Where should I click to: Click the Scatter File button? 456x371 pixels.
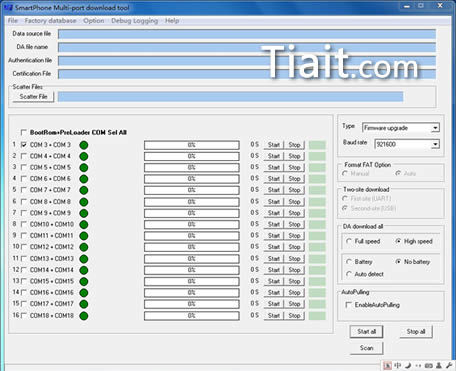click(x=33, y=97)
